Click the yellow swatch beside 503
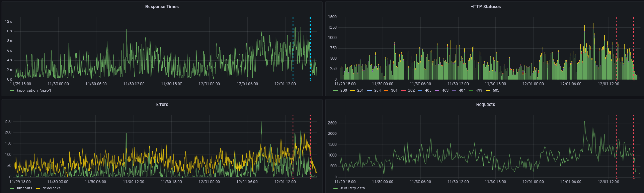The height and width of the screenshot is (193, 644). coord(488,91)
